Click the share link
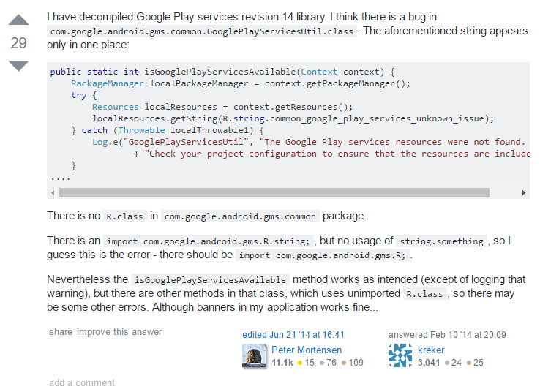 point(61,331)
